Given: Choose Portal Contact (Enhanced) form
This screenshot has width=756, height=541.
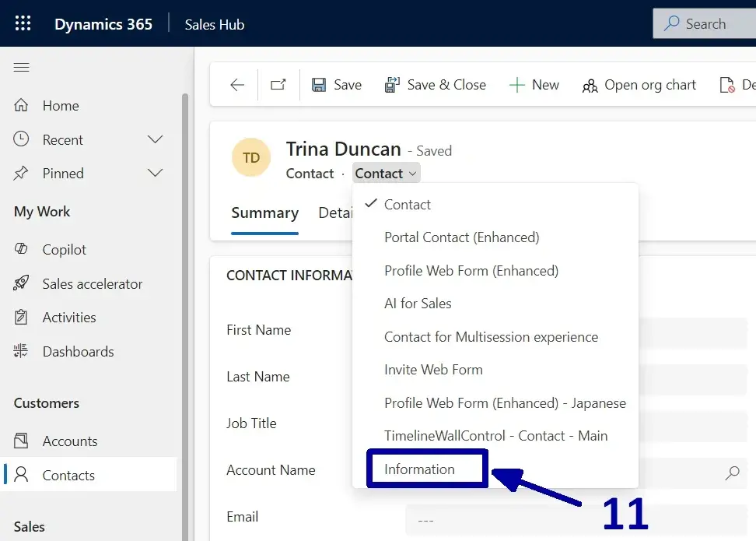Looking at the screenshot, I should (495, 237).
